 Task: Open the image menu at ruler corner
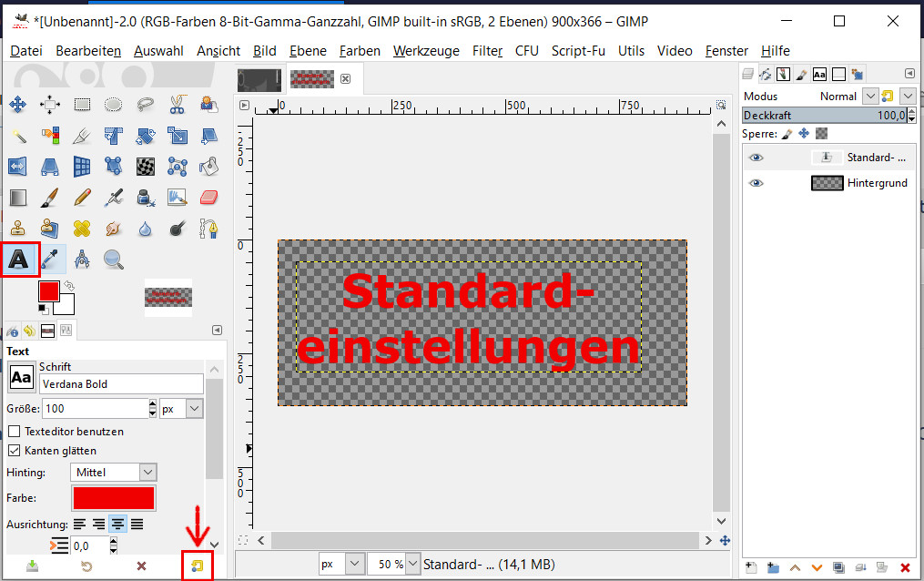point(245,106)
